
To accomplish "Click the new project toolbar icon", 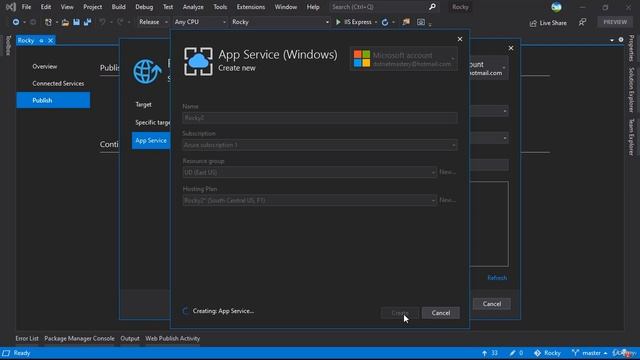I will click(48, 22).
